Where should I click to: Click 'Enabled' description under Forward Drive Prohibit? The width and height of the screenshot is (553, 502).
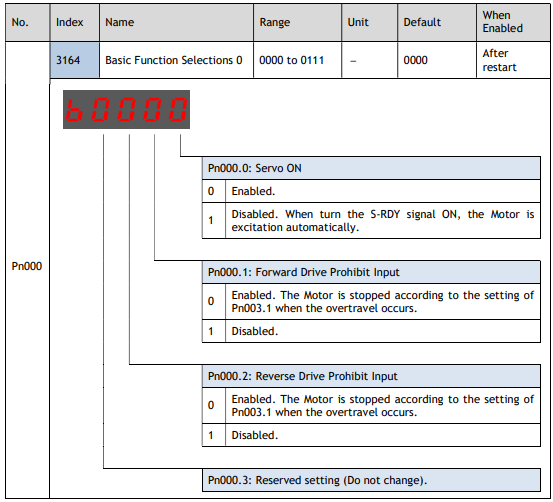(383, 302)
